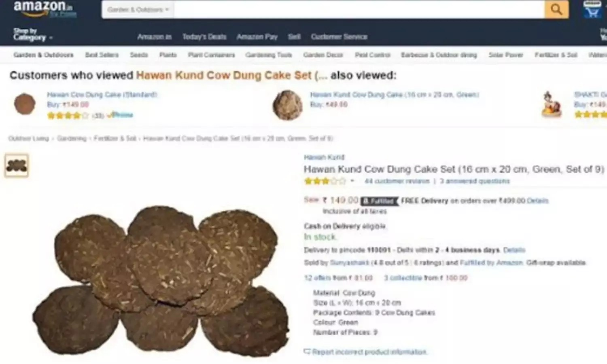Focus the Amazon search input field
This screenshot has height=364, width=607.
[x=359, y=9]
